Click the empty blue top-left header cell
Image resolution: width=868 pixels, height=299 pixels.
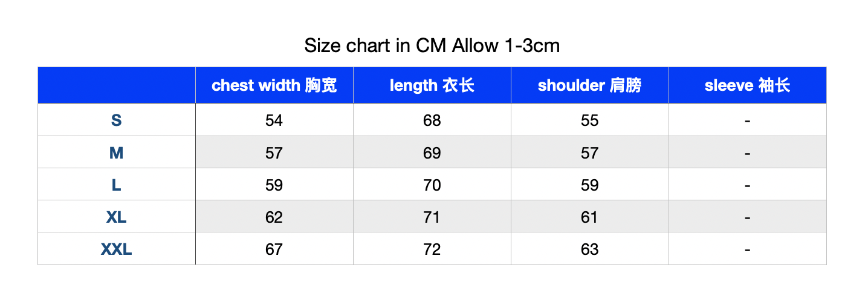pos(117,85)
